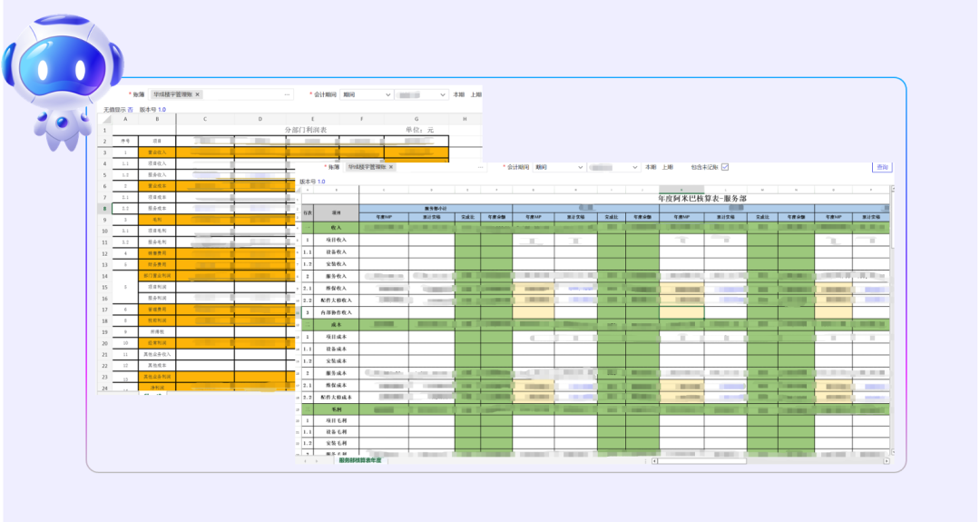Click the 上期 link in front window
This screenshot has width=980, height=522.
click(668, 167)
